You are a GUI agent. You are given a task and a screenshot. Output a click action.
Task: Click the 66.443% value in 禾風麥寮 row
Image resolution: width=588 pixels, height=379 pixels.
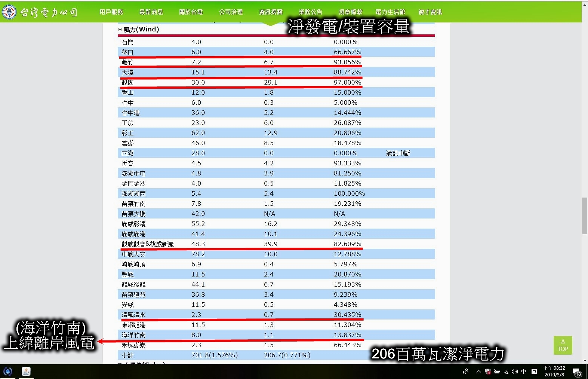click(x=348, y=345)
